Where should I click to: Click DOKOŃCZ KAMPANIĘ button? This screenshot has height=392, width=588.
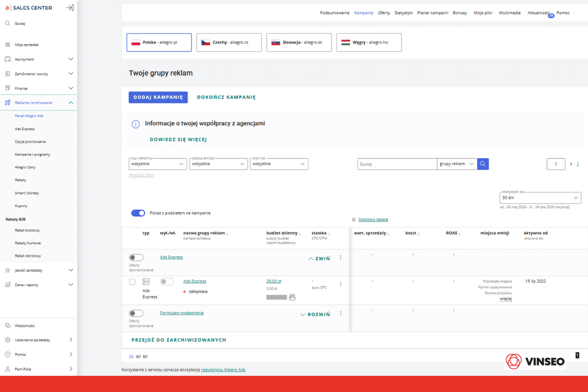[x=226, y=97]
